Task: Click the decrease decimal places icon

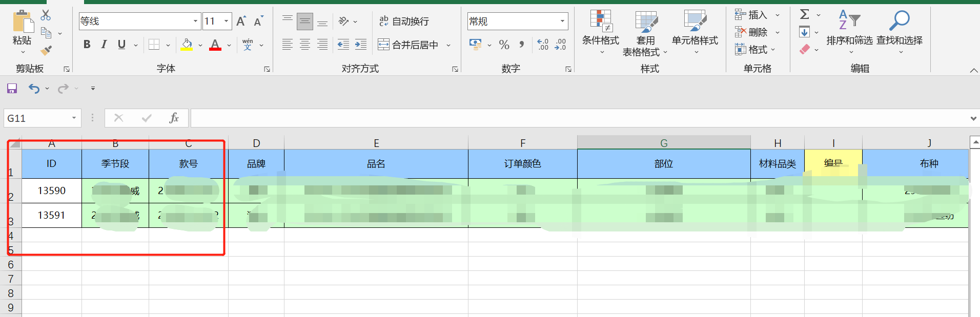Action: [560, 45]
